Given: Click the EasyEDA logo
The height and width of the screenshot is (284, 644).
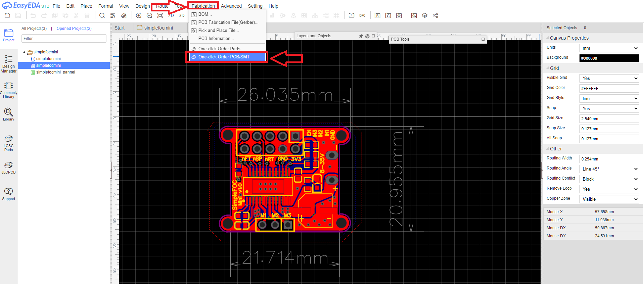Looking at the screenshot, I should (x=26, y=5).
